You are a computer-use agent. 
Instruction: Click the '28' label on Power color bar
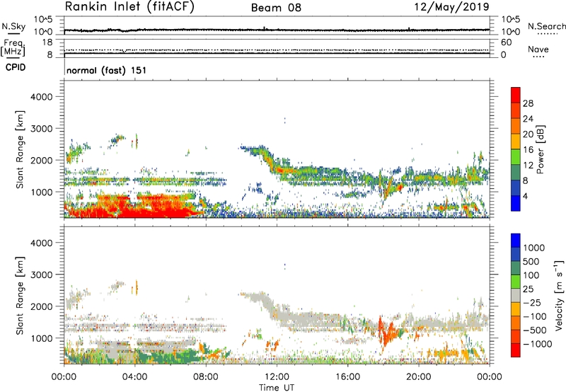(x=528, y=103)
